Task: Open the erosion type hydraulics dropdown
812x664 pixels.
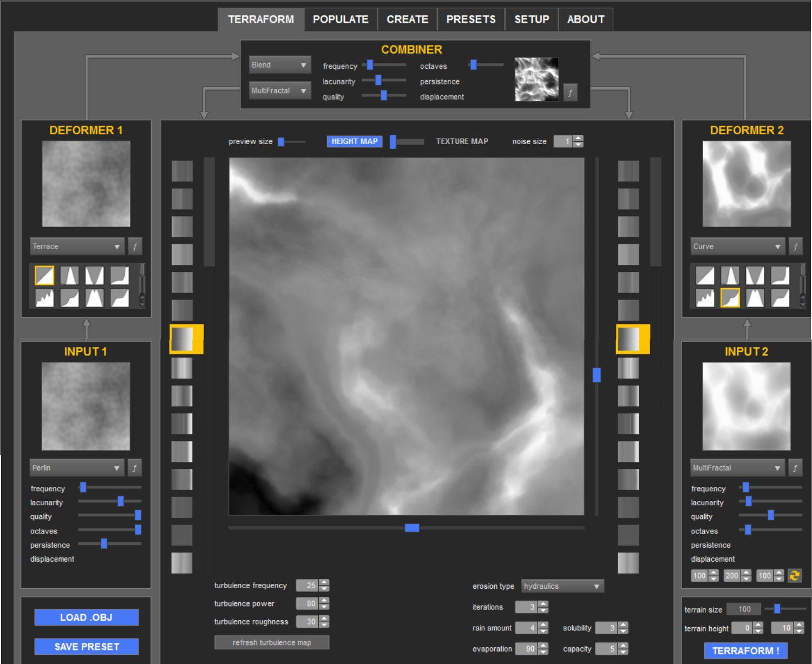Action: click(562, 586)
